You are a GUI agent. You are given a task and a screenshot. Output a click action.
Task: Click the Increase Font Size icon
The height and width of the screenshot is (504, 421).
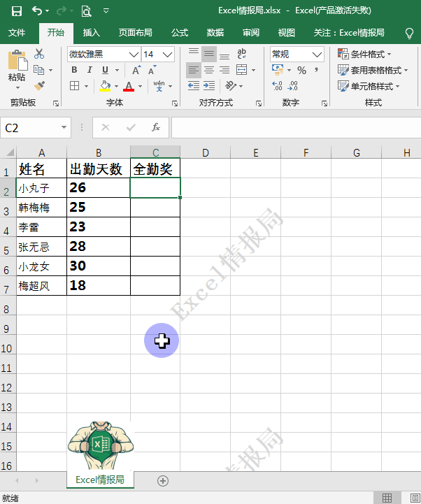[x=136, y=70]
